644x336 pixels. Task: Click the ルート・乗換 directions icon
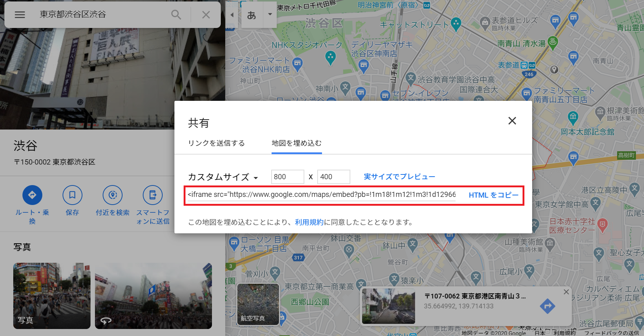[32, 195]
